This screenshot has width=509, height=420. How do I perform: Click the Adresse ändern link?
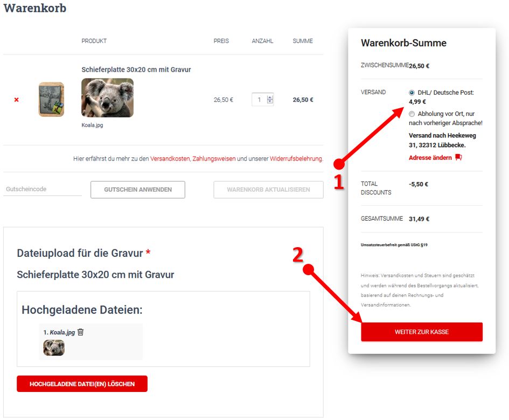point(430,158)
